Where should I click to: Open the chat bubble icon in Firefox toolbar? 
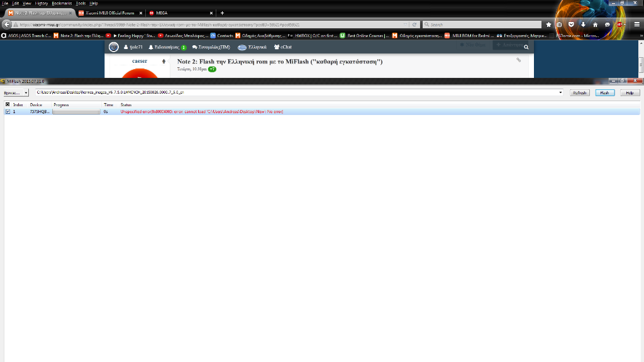tap(607, 25)
